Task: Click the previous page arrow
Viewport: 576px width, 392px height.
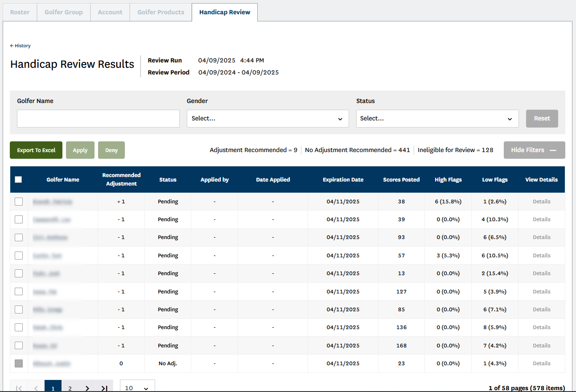Action: [x=36, y=388]
